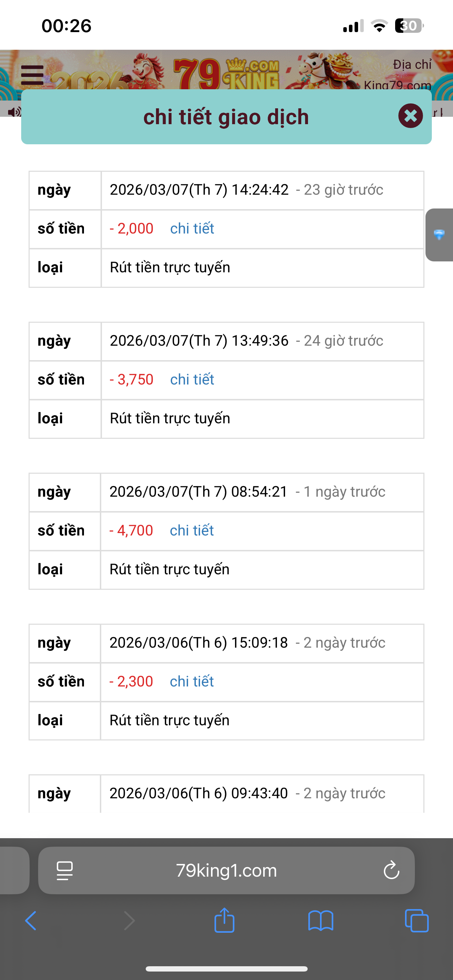This screenshot has width=453, height=980.
Task: Open chi tiết link for -4,700 withdrawal
Action: coord(192,531)
